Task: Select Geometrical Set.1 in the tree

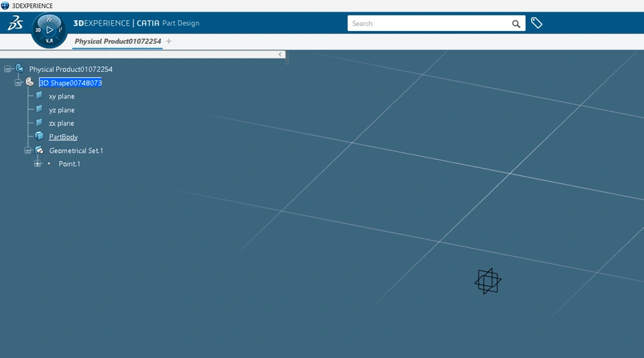Action: tap(76, 150)
